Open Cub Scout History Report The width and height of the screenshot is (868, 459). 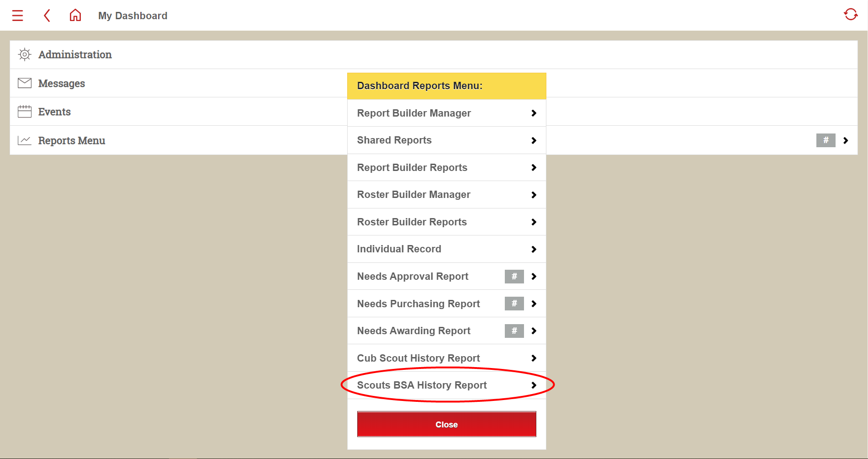[x=447, y=358]
